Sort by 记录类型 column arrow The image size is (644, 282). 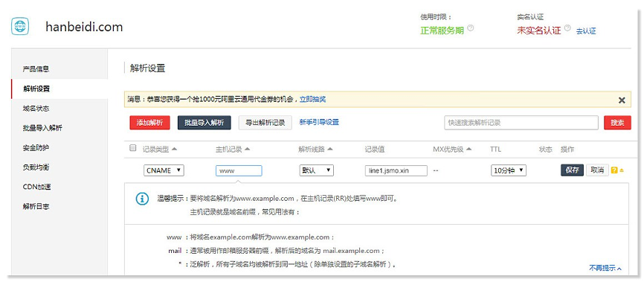[174, 149]
